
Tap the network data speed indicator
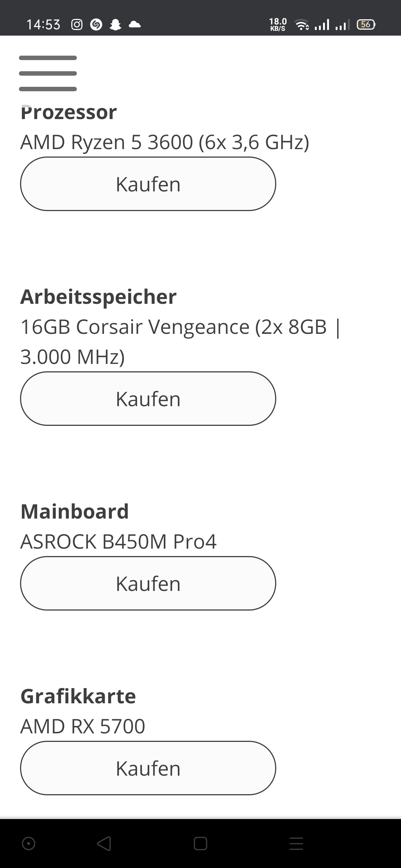pos(277,24)
